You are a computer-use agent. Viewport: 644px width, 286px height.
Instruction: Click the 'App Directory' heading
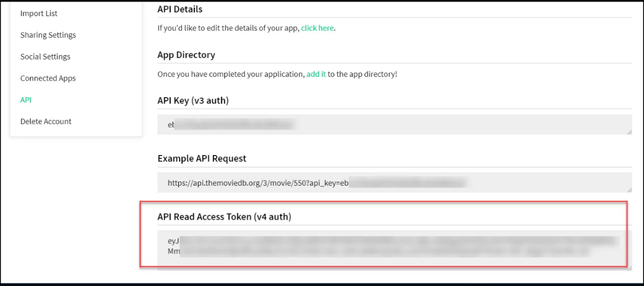186,55
